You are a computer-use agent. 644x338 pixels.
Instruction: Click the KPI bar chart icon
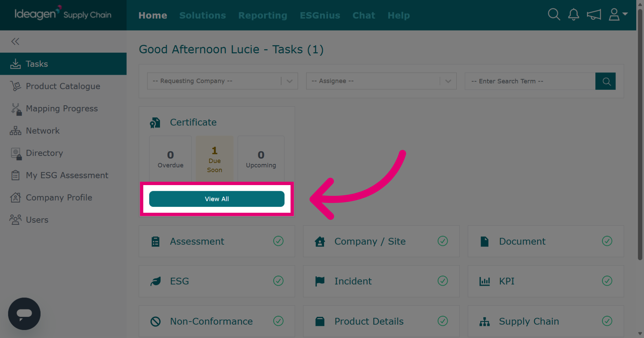(x=484, y=281)
